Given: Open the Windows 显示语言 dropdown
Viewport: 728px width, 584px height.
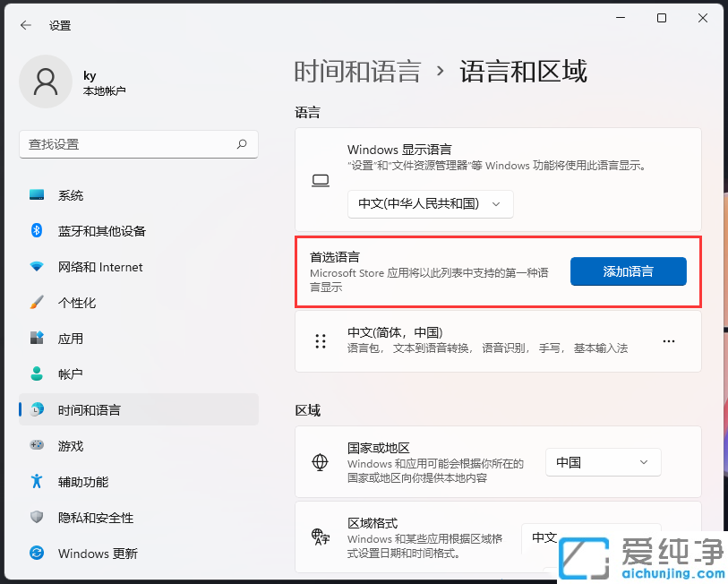Looking at the screenshot, I should tap(430, 203).
